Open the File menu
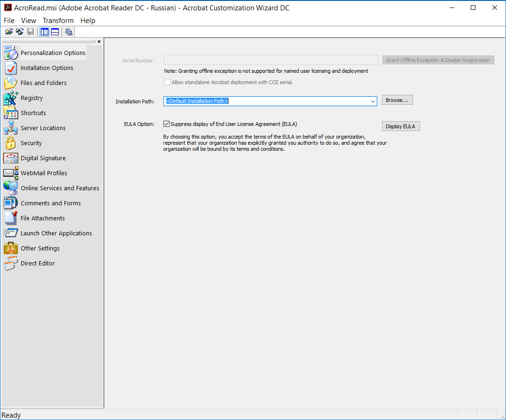Viewport: 506px width, 420px height. [9, 21]
